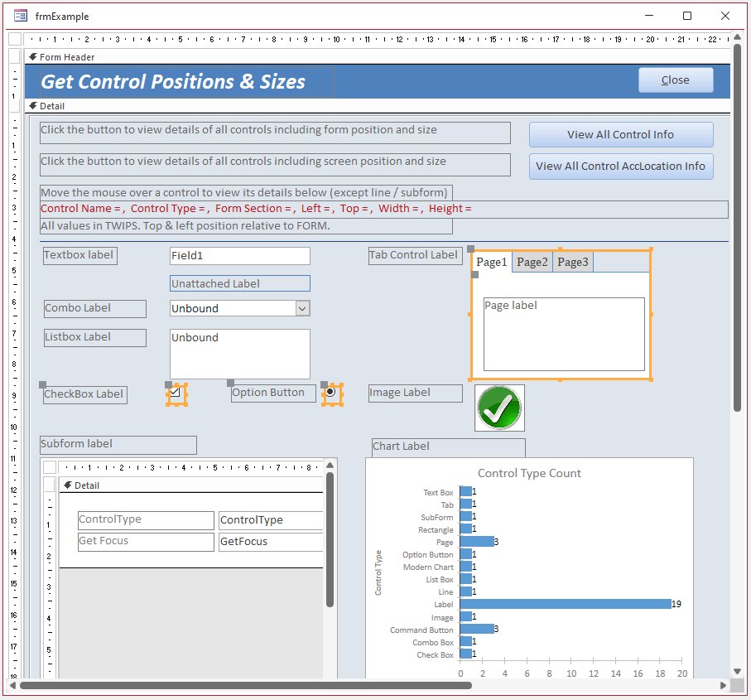Select the Get Focus label in subform

tap(146, 542)
